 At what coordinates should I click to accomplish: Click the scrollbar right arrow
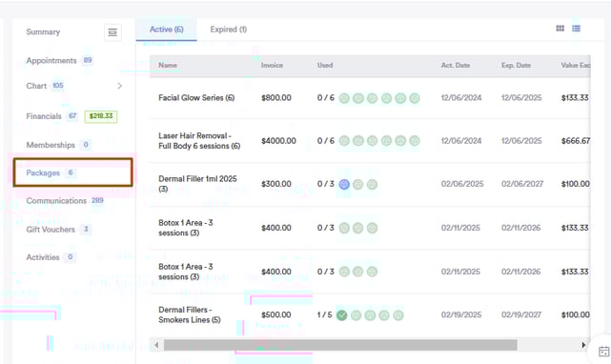point(583,345)
